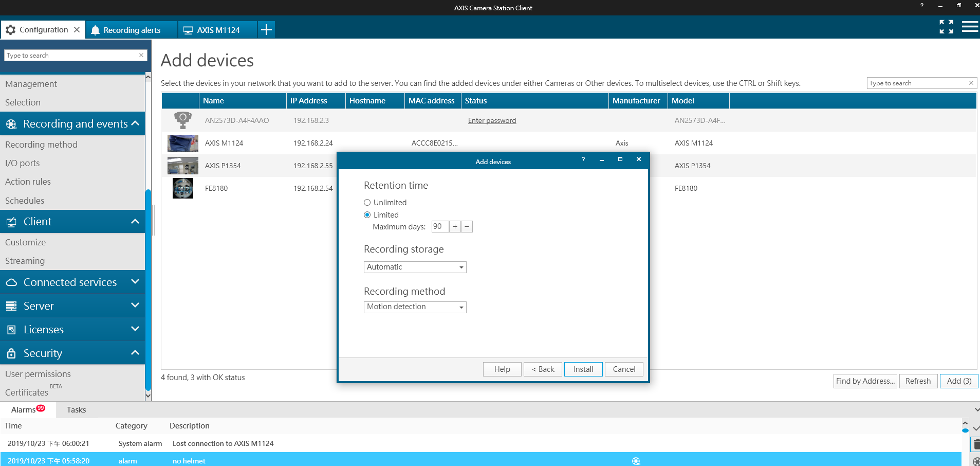The width and height of the screenshot is (980, 466).
Task: Open I/O ports in sidebar
Action: click(x=22, y=163)
